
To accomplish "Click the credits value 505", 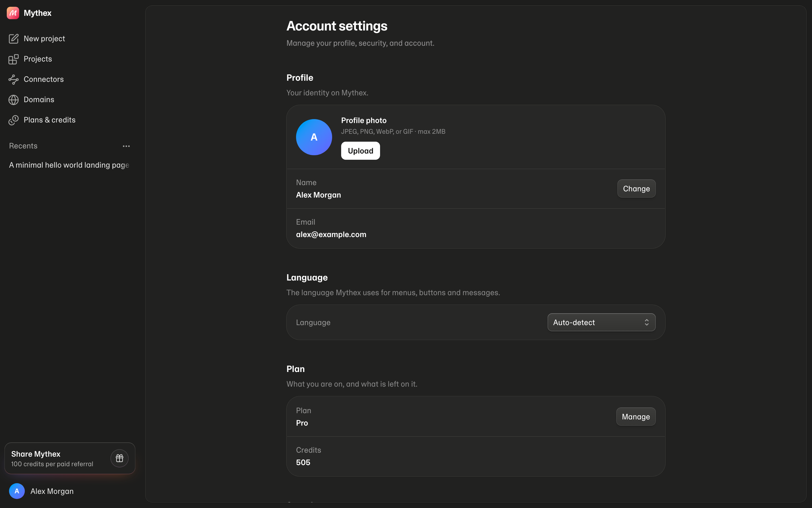I will (303, 463).
